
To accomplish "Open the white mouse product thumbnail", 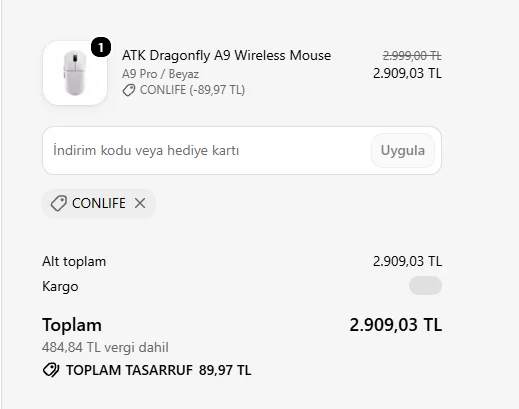I will click(x=75, y=73).
